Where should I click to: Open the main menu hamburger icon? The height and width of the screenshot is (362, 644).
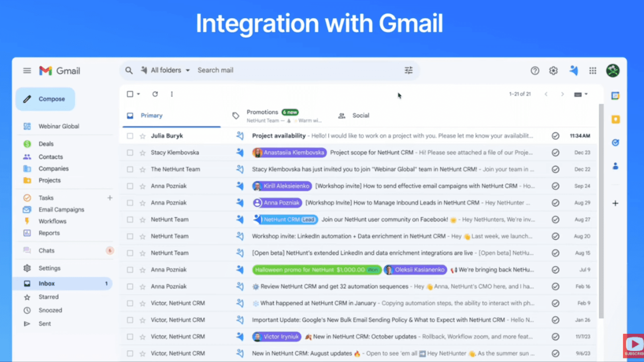click(x=27, y=71)
